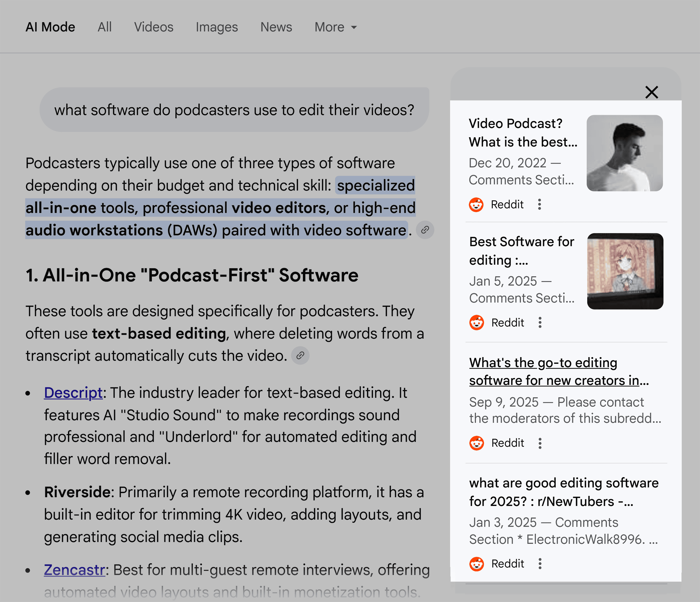
Task: Open the three-dot menu on the go-to editing software result
Action: (540, 443)
